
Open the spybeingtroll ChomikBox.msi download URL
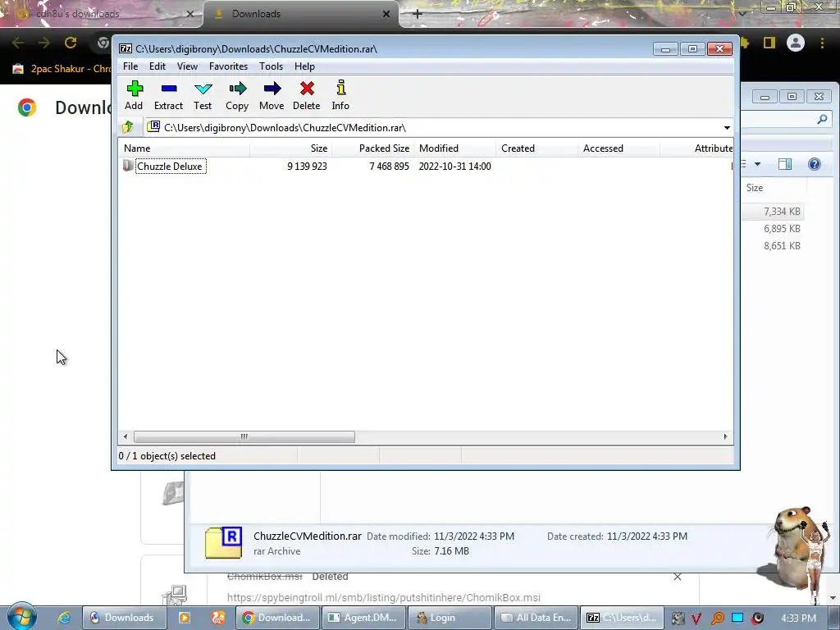coord(384,597)
